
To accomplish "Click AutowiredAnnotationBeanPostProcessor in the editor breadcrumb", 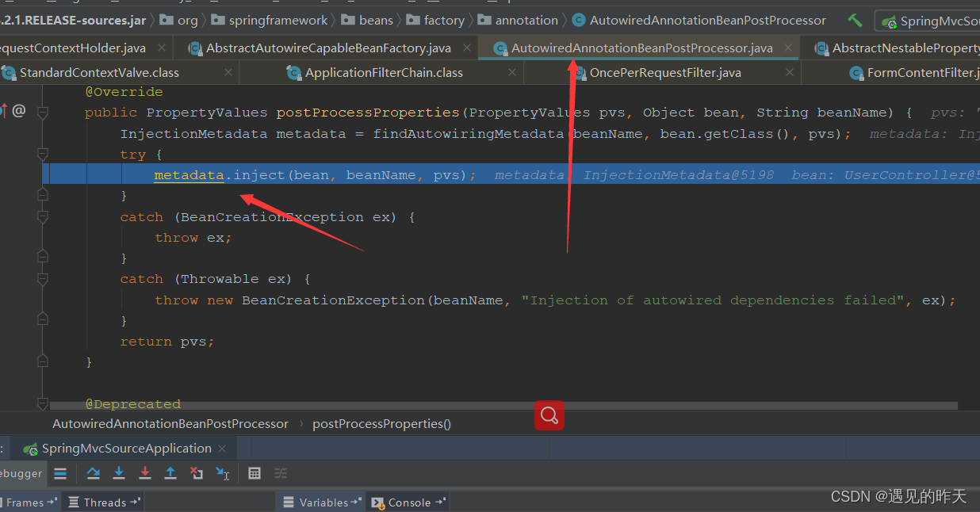I will 170,424.
